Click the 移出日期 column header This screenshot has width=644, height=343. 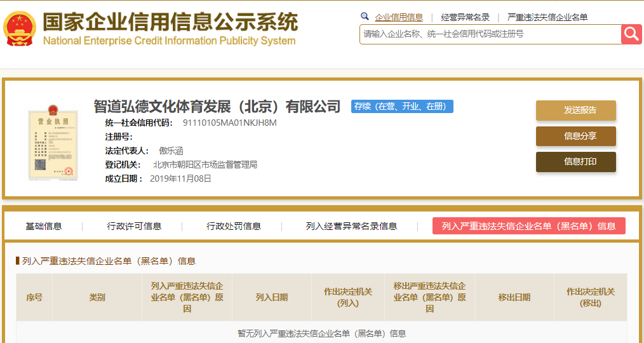coord(514,297)
